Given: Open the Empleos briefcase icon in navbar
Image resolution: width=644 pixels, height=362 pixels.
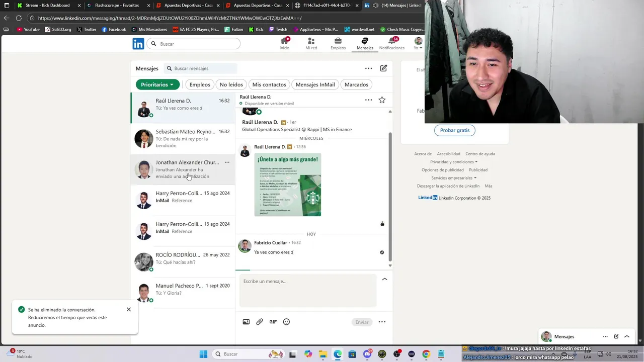Looking at the screenshot, I should click(338, 44).
